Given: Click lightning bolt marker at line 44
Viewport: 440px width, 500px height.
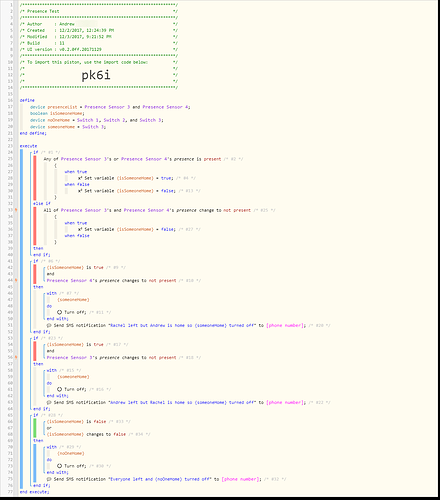Looking at the screenshot, I should (16, 280).
